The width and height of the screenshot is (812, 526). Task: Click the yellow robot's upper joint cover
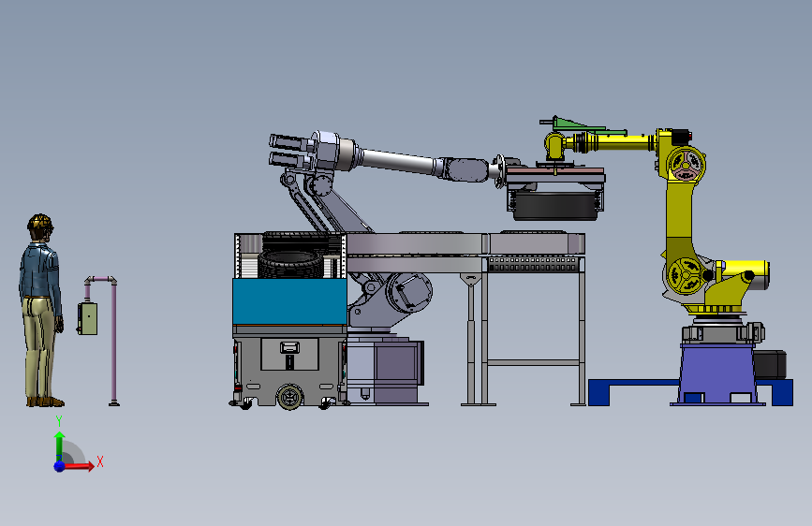coord(685,164)
